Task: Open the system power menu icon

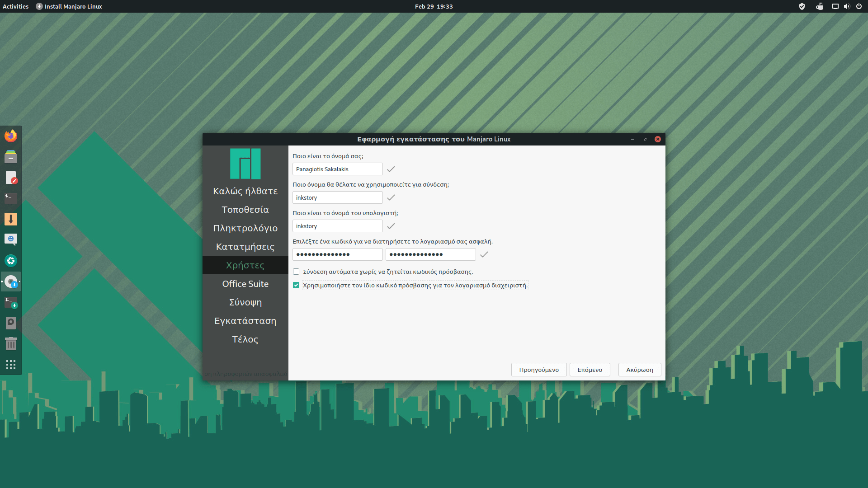Action: (859, 6)
